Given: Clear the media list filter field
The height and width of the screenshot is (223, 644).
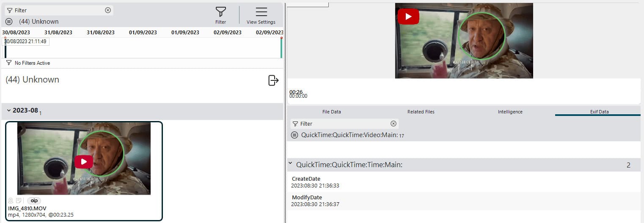Looking at the screenshot, I should pyautogui.click(x=108, y=10).
